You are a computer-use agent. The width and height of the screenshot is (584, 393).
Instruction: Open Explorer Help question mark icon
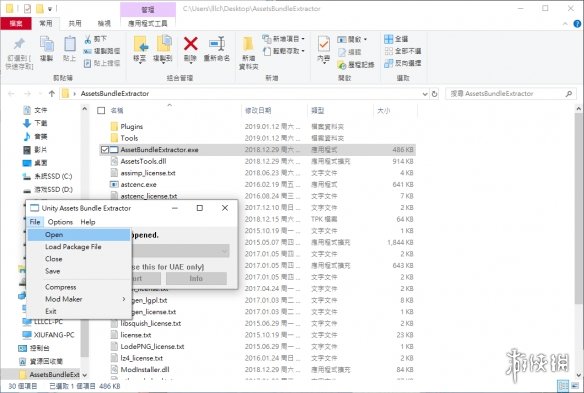coord(577,24)
